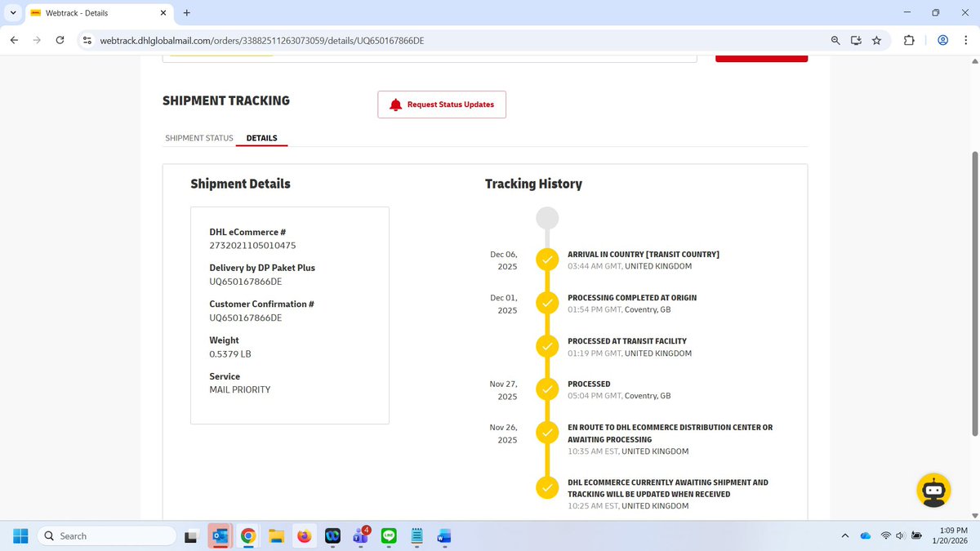The image size is (980, 551).
Task: Click the red button at the page top
Action: point(762,58)
